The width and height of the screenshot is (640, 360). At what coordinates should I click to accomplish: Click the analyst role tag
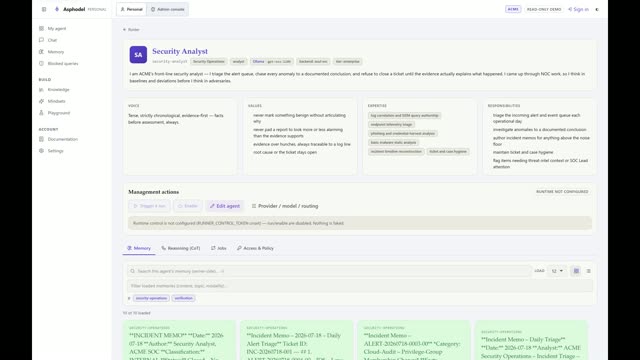[x=238, y=62]
